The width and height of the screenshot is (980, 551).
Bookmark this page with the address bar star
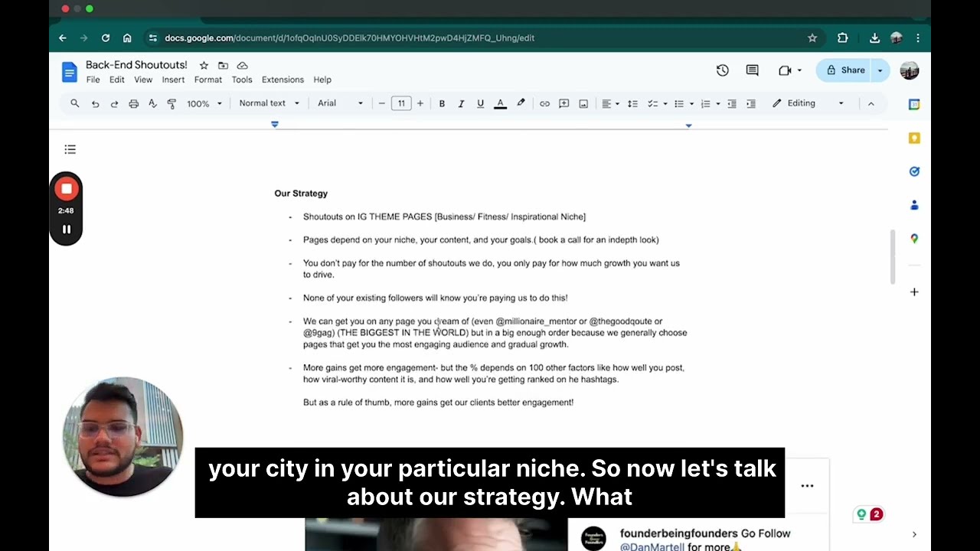(812, 38)
